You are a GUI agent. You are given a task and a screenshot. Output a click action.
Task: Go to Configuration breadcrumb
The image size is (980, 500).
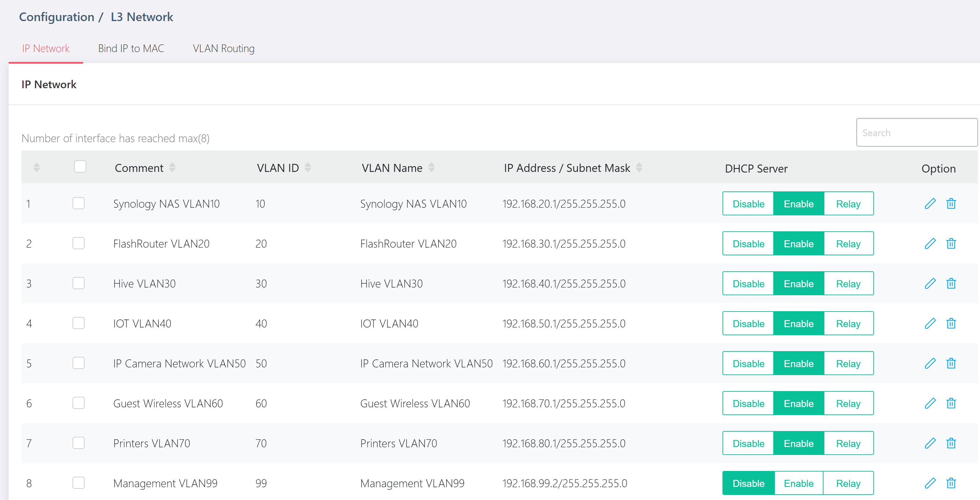(x=57, y=17)
